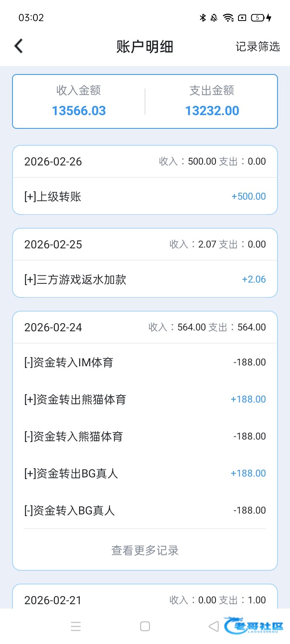Tap the 资金转入IM体育 transaction
The width and height of the screenshot is (290, 644).
[x=145, y=362]
